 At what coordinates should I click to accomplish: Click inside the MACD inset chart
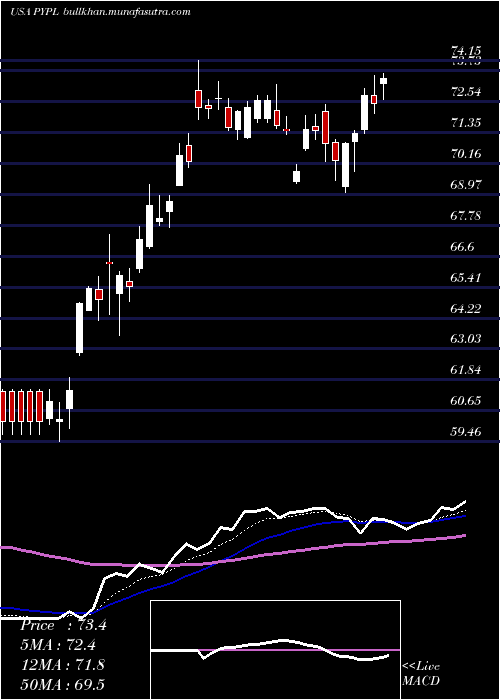coord(275,650)
